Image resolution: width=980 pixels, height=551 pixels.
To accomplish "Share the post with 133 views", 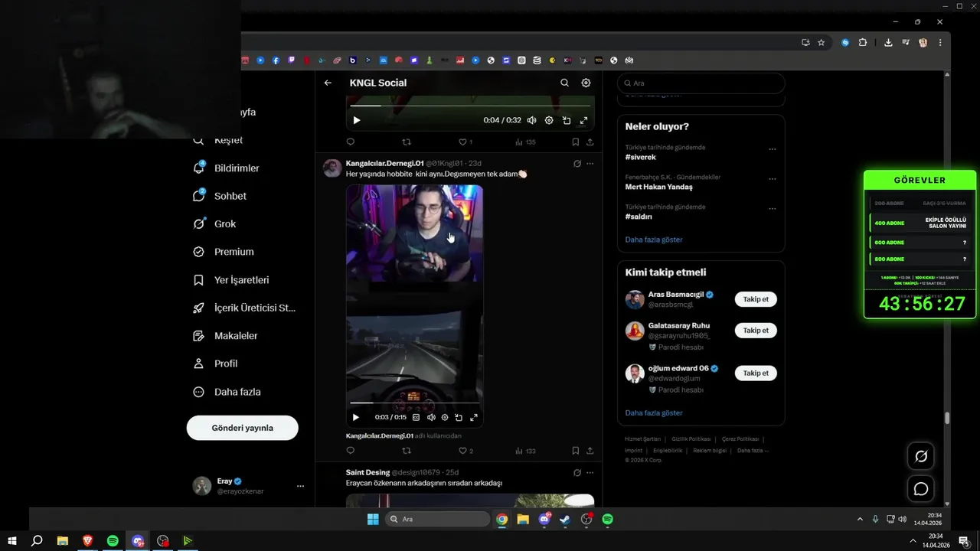I will coord(590,451).
